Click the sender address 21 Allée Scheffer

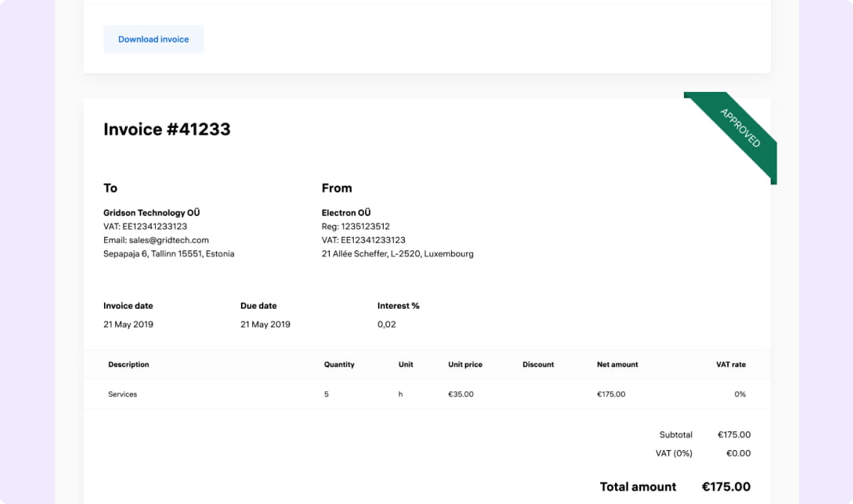pyautogui.click(x=397, y=254)
